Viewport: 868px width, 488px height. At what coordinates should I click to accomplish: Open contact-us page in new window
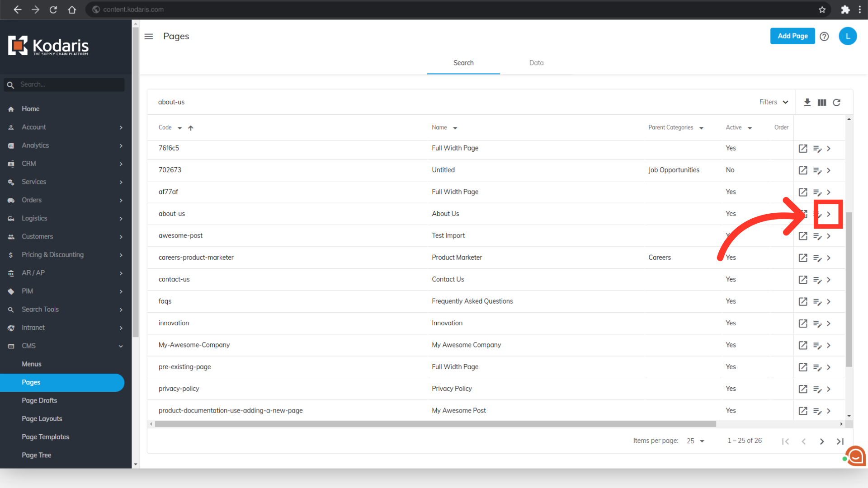point(803,280)
